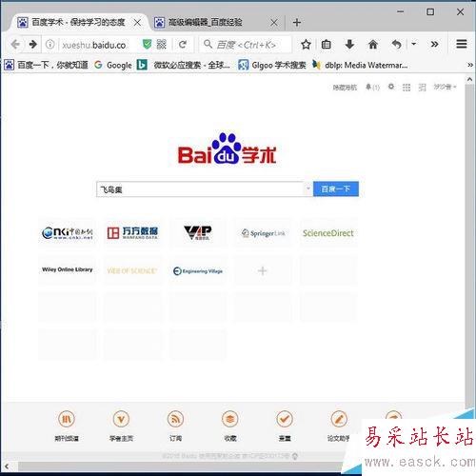The image size is (476, 476).
Task: Switch to the 百度学术 tab
Action: point(79,23)
